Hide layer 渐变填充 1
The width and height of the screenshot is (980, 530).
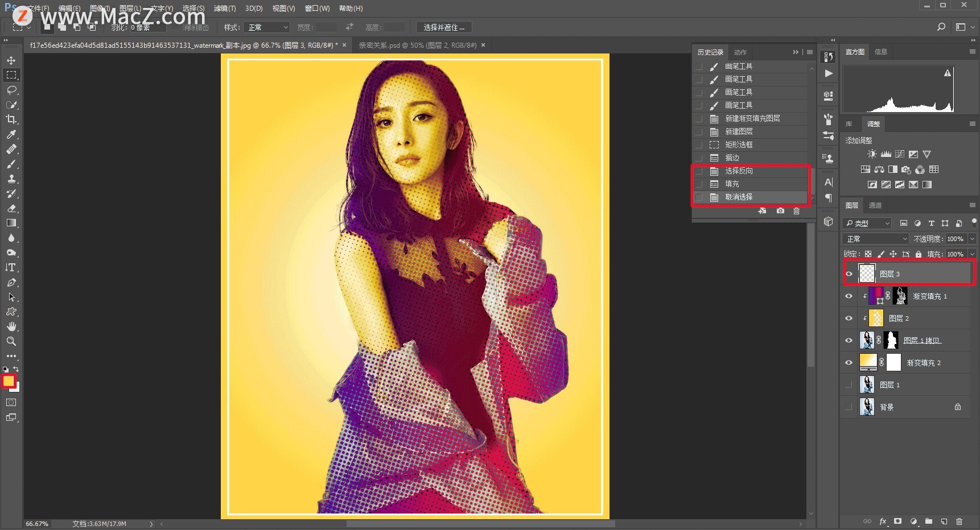(849, 296)
